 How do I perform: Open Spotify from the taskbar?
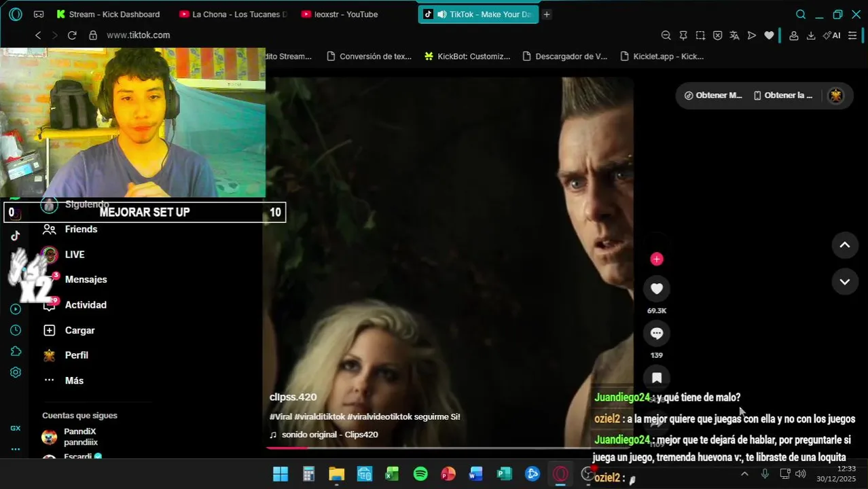pyautogui.click(x=420, y=474)
